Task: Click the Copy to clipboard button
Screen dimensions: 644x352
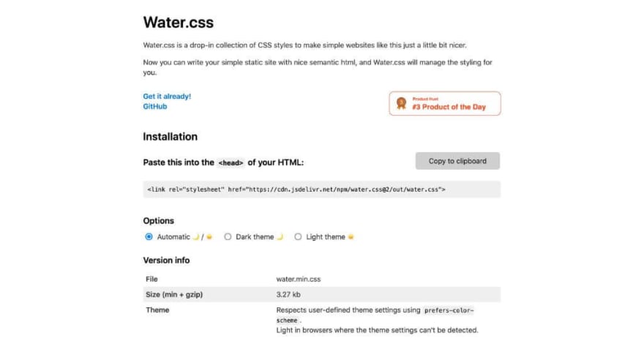Action: pos(457,161)
